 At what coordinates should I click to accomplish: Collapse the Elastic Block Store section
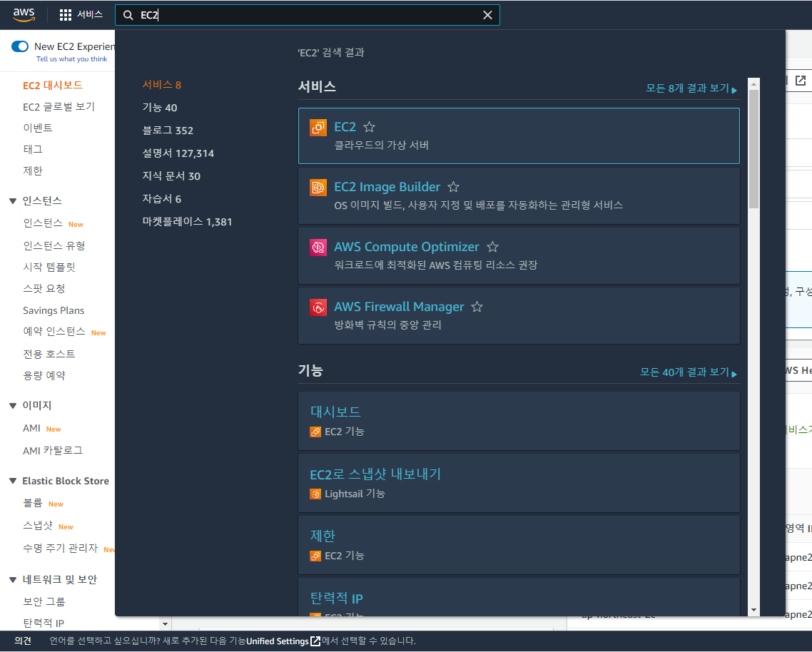click(13, 481)
